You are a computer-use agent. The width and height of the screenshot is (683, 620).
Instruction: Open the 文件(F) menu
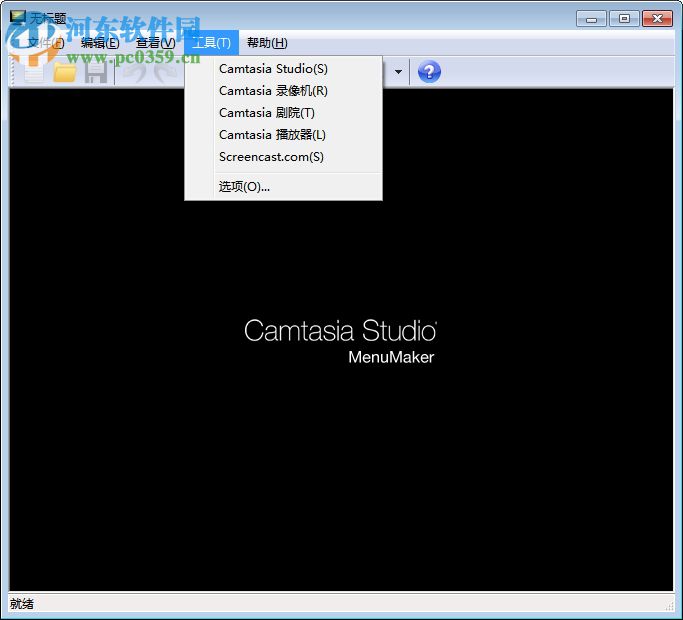(x=46, y=43)
